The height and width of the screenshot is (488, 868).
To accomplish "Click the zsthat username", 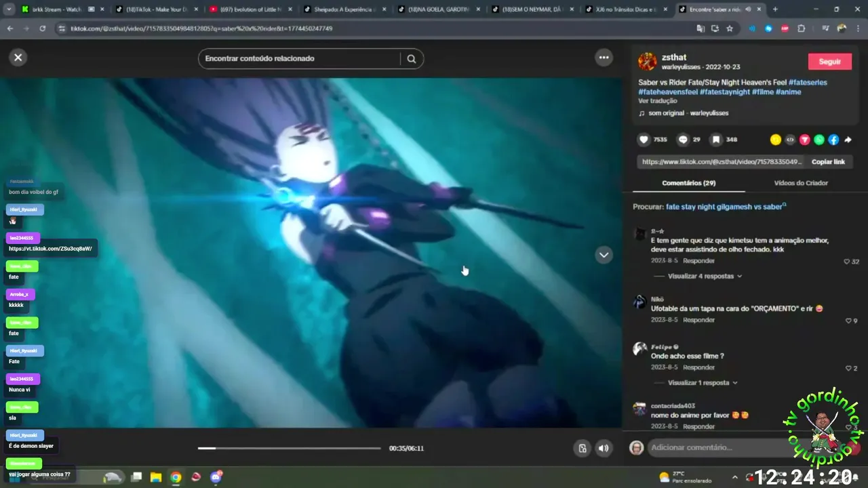I will pyautogui.click(x=674, y=58).
